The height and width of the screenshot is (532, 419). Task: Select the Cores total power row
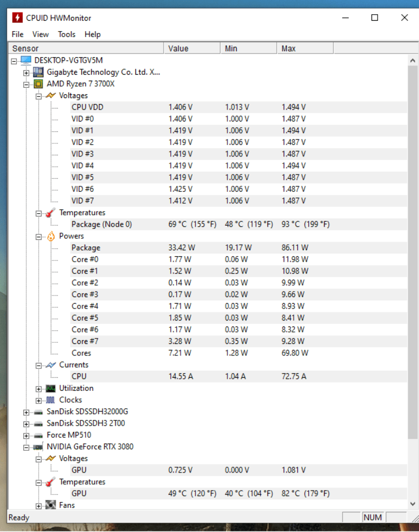tap(239, 353)
